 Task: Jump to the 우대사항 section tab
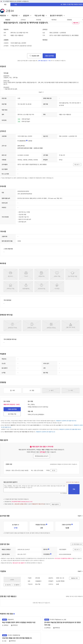[38, 20]
